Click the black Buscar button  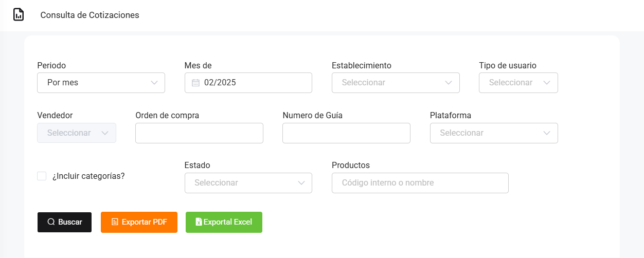point(64,222)
